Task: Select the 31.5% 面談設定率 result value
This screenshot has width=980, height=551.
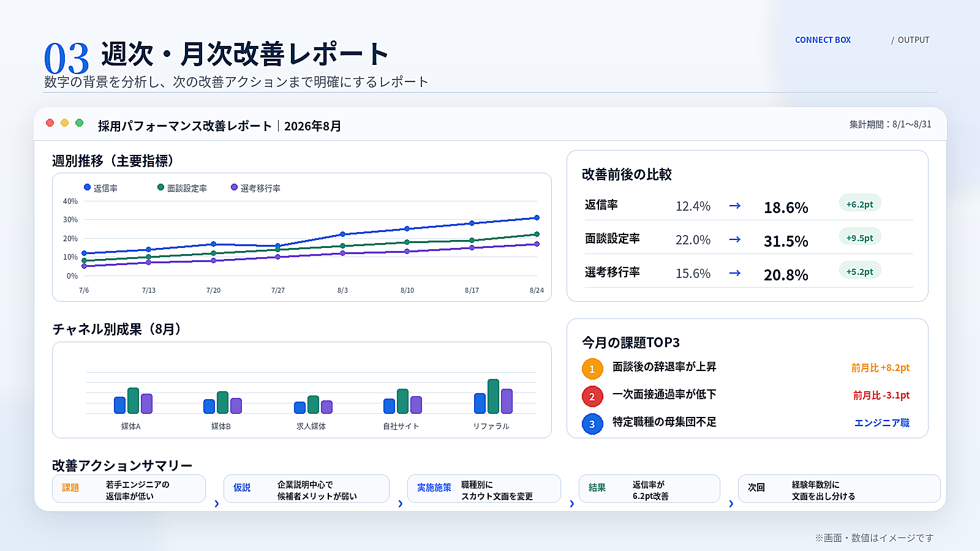Action: click(786, 241)
